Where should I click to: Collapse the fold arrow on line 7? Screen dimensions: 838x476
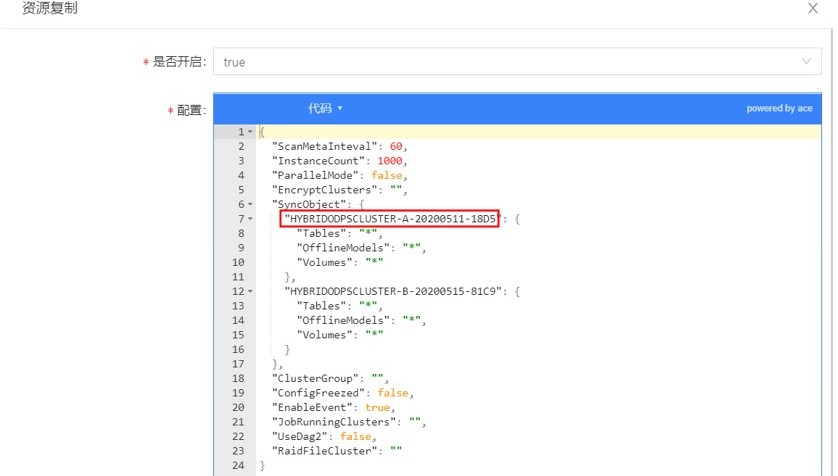click(x=250, y=219)
